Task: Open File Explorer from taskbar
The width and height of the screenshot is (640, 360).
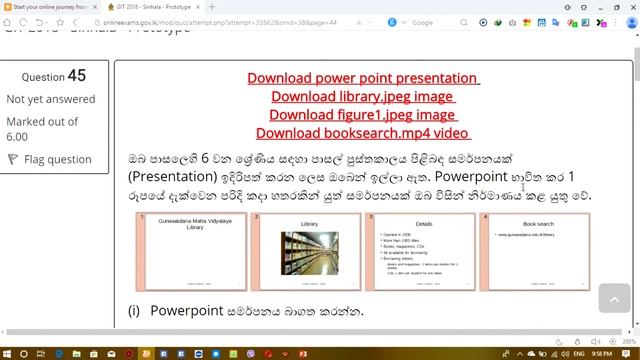Action: click(x=76, y=354)
